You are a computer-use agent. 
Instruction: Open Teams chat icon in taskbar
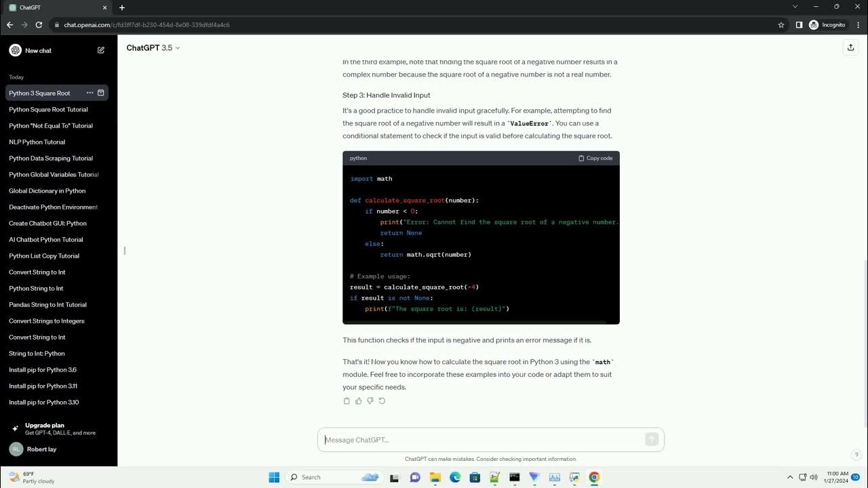(415, 477)
